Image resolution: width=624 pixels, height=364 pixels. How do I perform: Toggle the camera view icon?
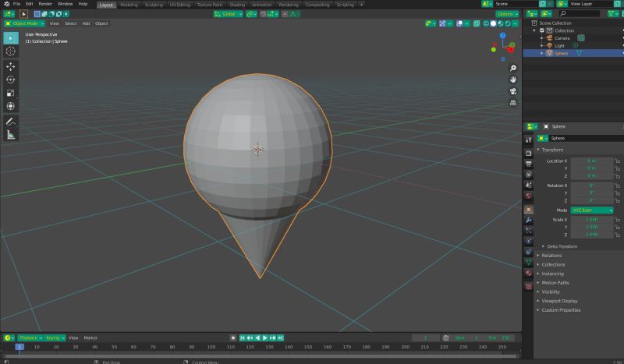coord(513,91)
